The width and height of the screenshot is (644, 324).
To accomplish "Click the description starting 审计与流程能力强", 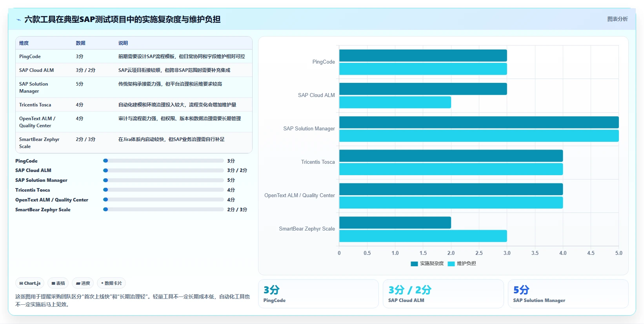I will click(x=180, y=119).
